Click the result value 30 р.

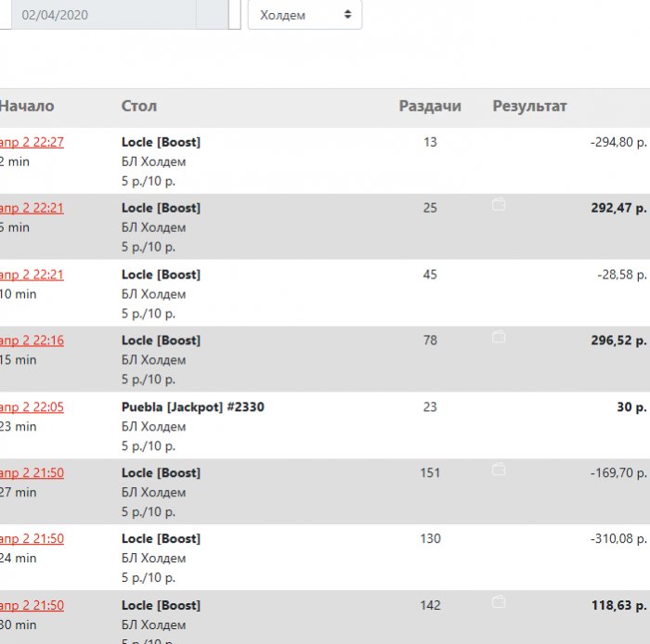pyautogui.click(x=631, y=407)
